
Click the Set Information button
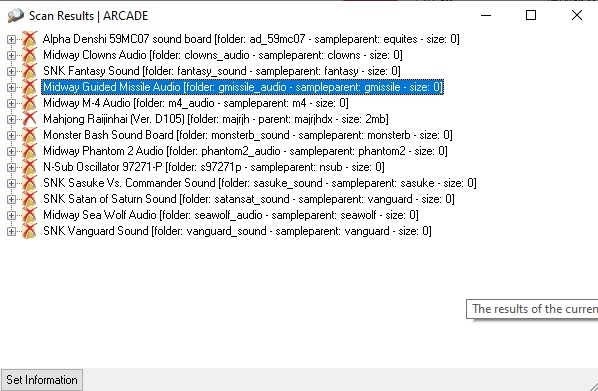[x=42, y=380]
